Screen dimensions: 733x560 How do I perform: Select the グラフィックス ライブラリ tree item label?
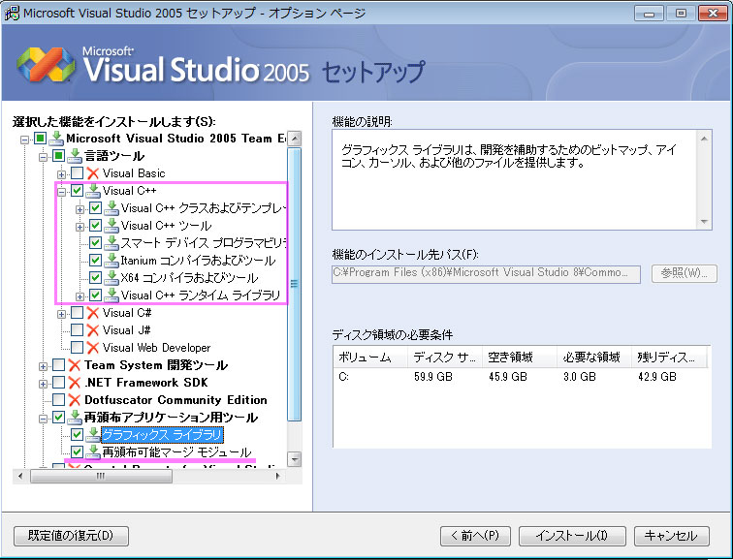pyautogui.click(x=162, y=435)
